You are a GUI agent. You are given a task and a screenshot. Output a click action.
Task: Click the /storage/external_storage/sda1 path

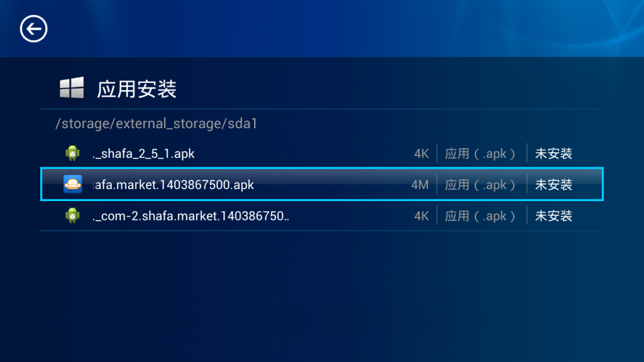pos(156,124)
